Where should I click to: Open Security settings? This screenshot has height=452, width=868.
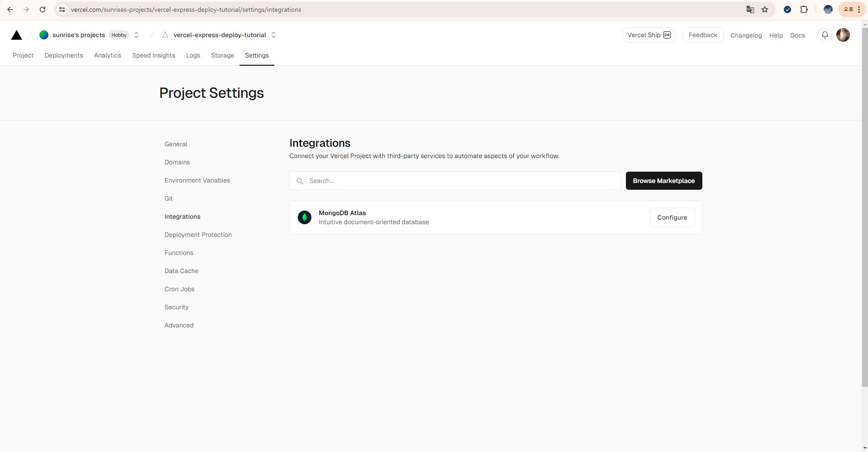176,307
